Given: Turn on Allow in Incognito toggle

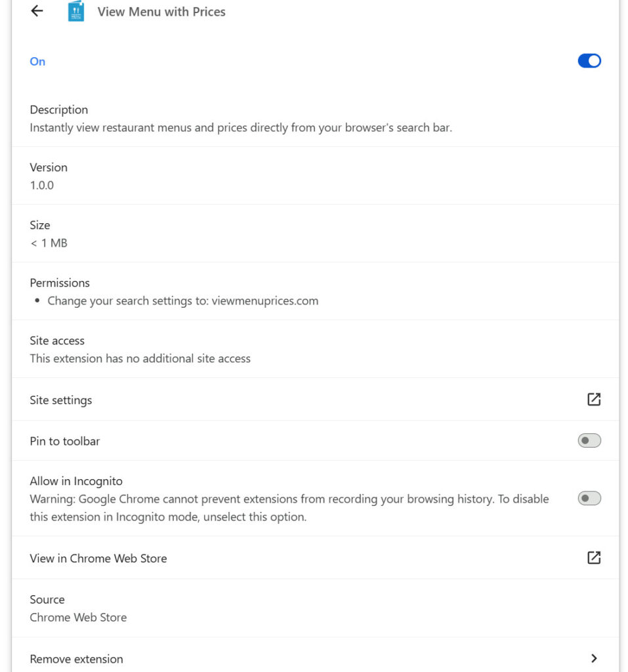Looking at the screenshot, I should pyautogui.click(x=589, y=499).
